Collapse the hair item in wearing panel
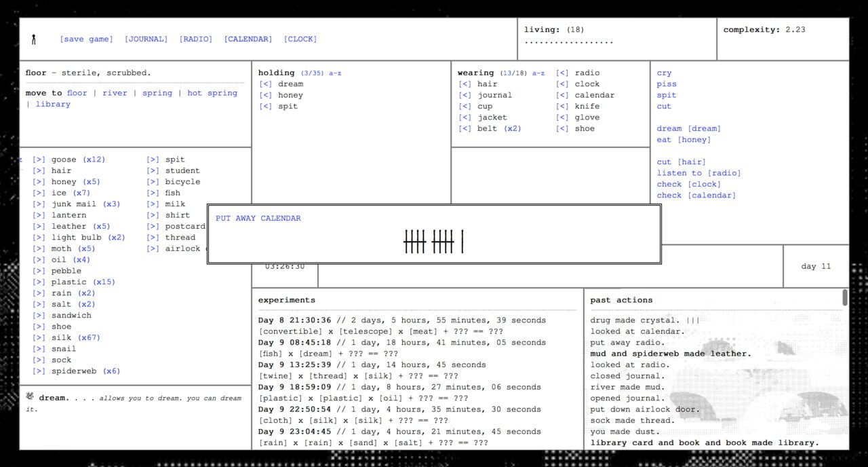Image resolution: width=868 pixels, height=467 pixels. 465,83
